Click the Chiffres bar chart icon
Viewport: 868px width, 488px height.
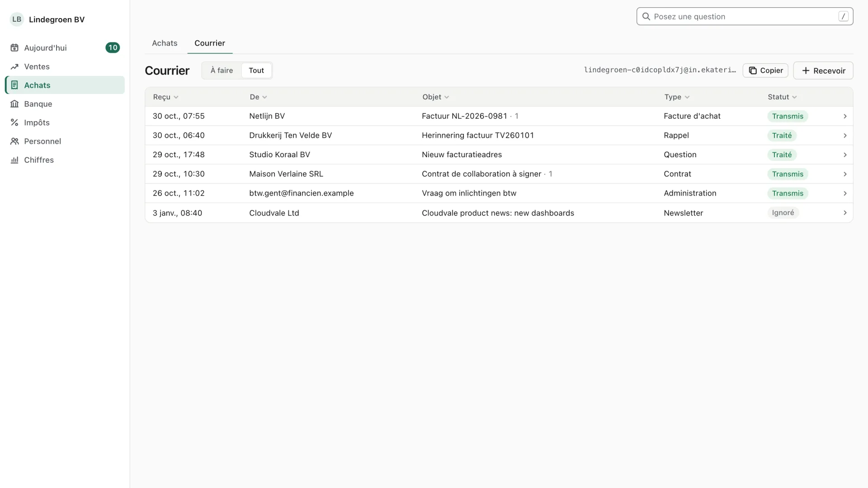point(14,160)
